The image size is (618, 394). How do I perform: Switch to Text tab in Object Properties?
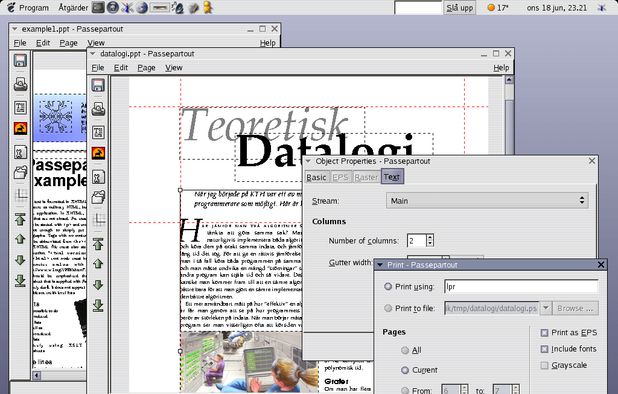pos(392,177)
